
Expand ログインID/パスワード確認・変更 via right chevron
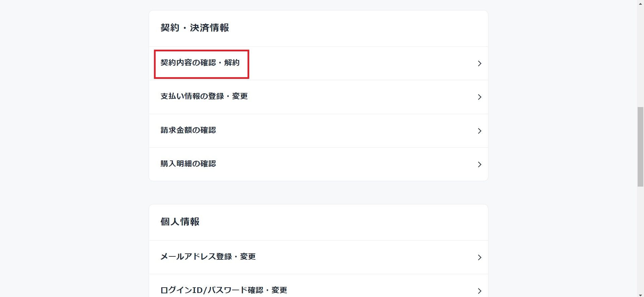[x=479, y=291]
